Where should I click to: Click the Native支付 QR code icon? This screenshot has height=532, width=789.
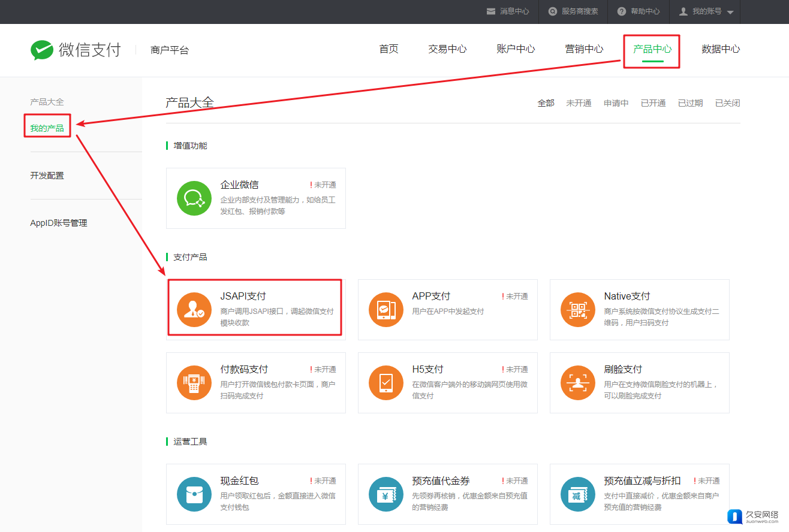coord(578,310)
